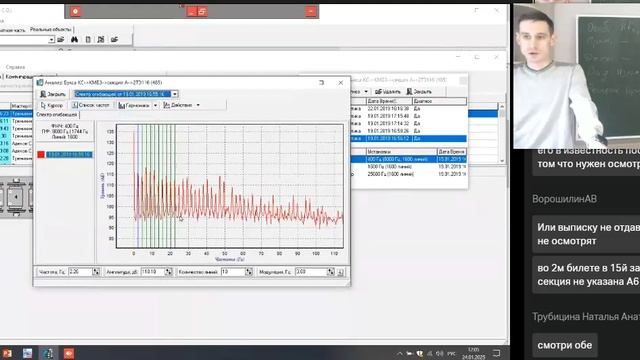This screenshot has height=360, width=640.
Task: Open the spectrum selection combo box
Action: point(126,94)
